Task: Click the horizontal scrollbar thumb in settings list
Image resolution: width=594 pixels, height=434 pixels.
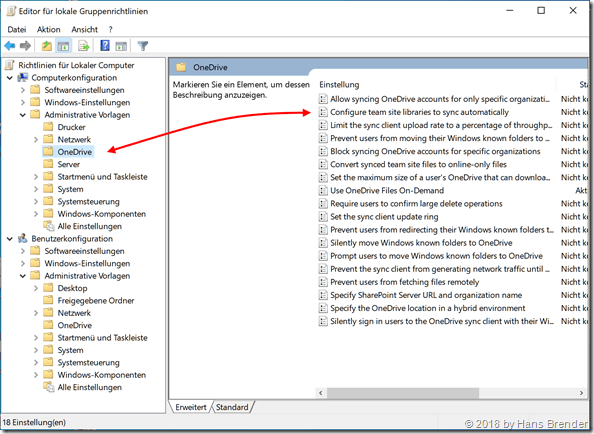Action: (403, 393)
